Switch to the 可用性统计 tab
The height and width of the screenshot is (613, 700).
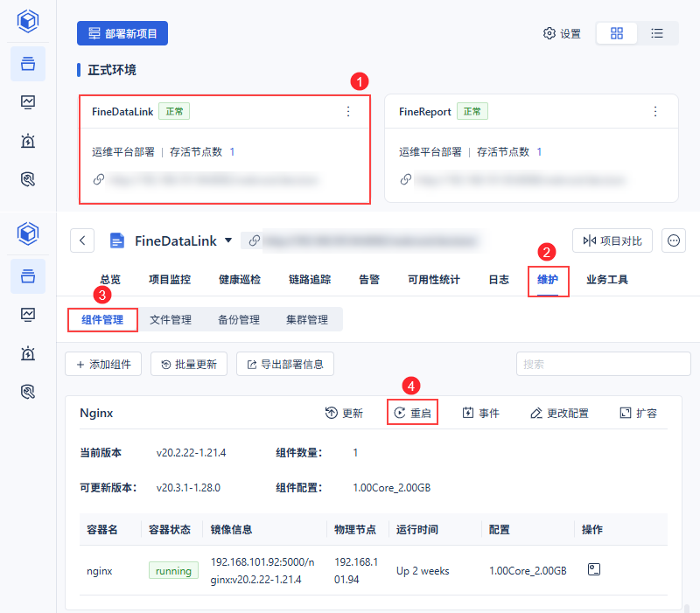[x=434, y=280]
